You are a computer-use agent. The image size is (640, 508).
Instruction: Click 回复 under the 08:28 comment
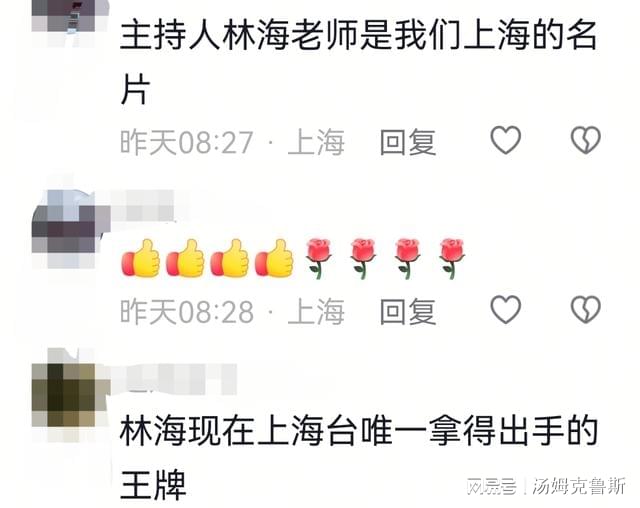408,311
